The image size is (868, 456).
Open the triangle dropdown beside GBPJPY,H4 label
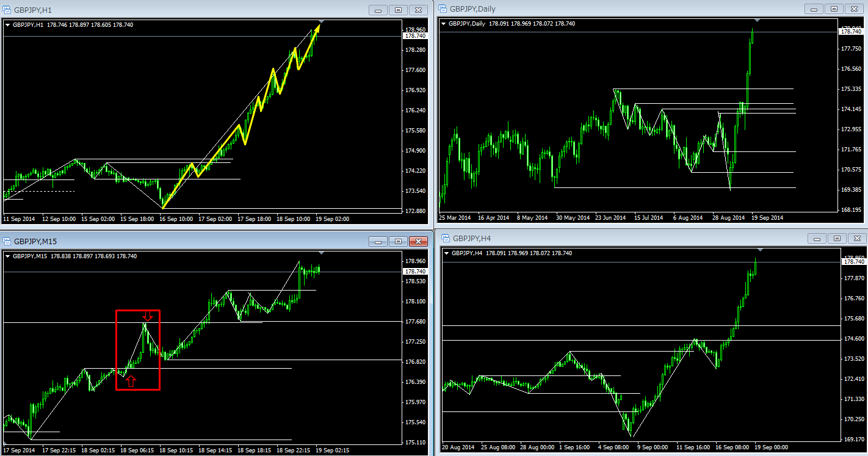tap(447, 253)
